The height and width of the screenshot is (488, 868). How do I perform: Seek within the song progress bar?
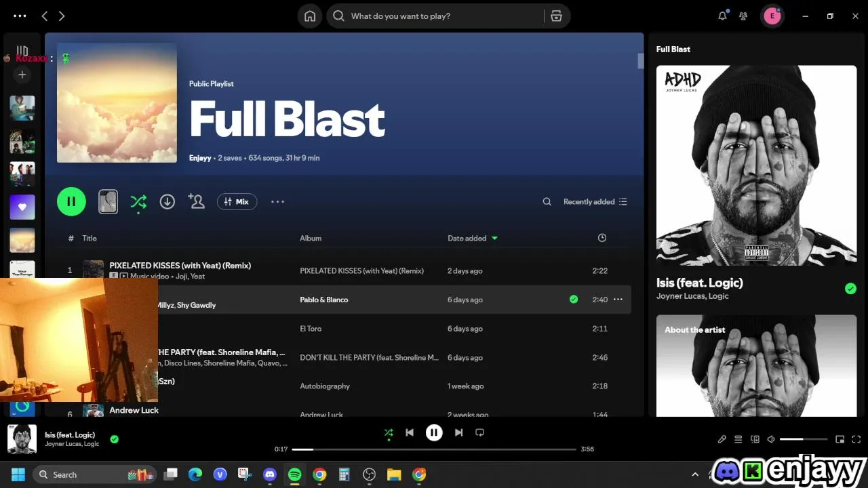click(x=434, y=449)
